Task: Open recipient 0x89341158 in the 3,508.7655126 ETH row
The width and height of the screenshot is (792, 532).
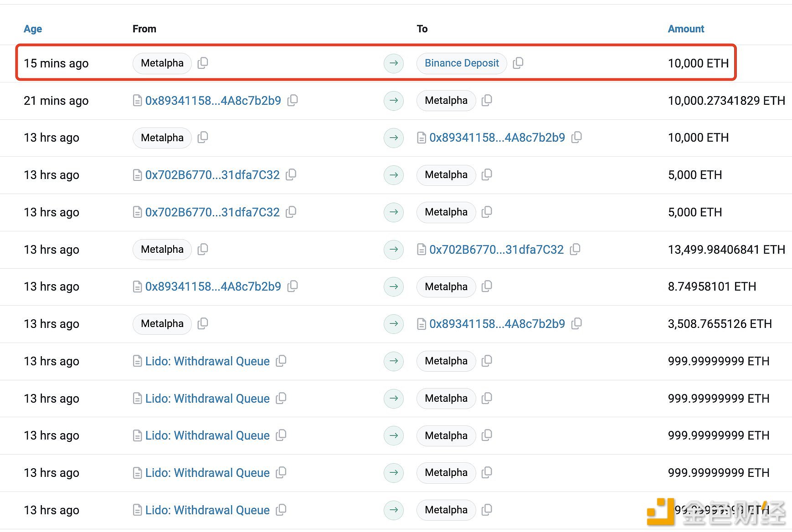Action: (497, 324)
